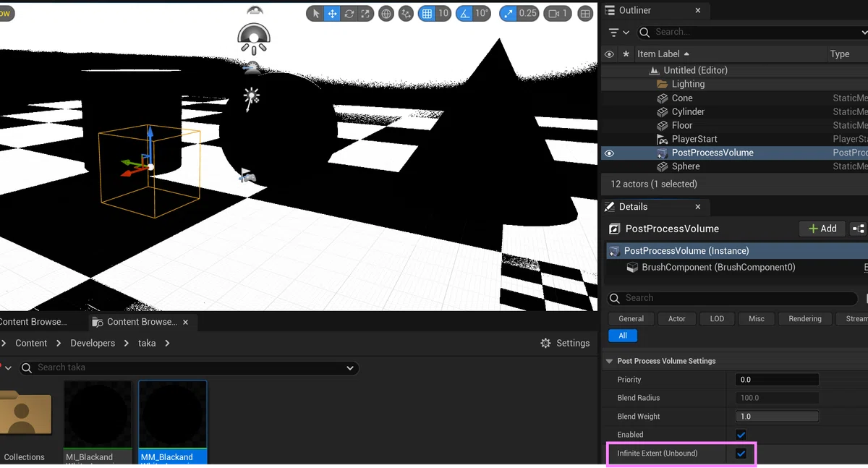The image size is (868, 468).
Task: Click the Priority value field
Action: click(x=777, y=380)
